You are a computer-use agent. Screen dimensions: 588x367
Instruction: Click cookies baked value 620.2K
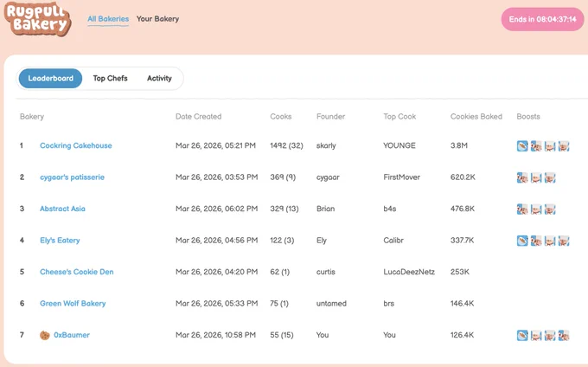click(x=463, y=177)
